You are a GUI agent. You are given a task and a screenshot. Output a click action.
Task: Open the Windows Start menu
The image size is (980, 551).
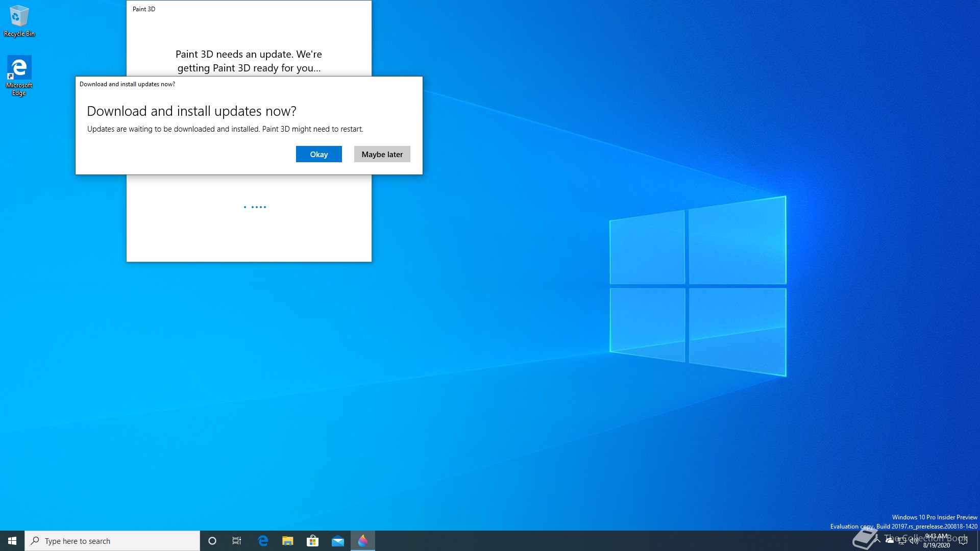[12, 541]
